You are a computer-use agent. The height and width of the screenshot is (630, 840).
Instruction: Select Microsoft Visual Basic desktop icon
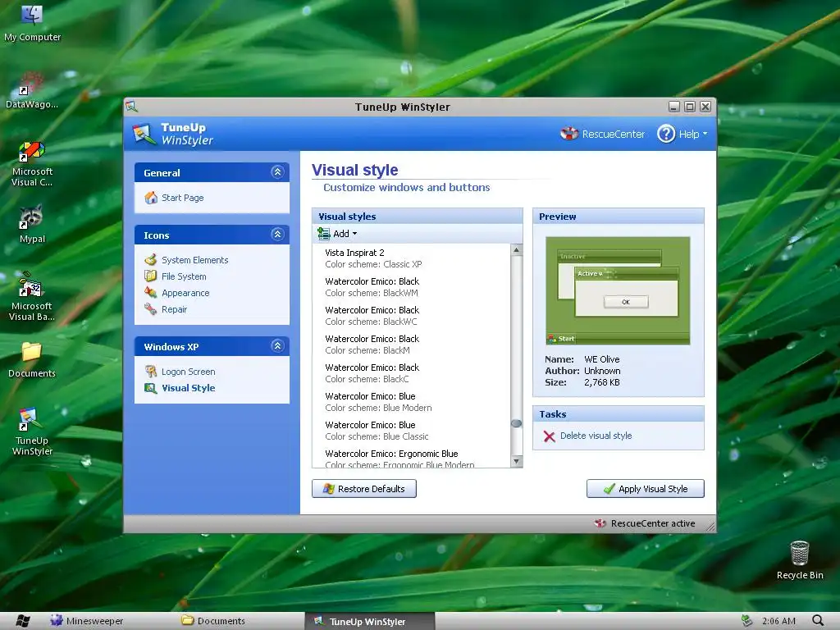click(32, 296)
